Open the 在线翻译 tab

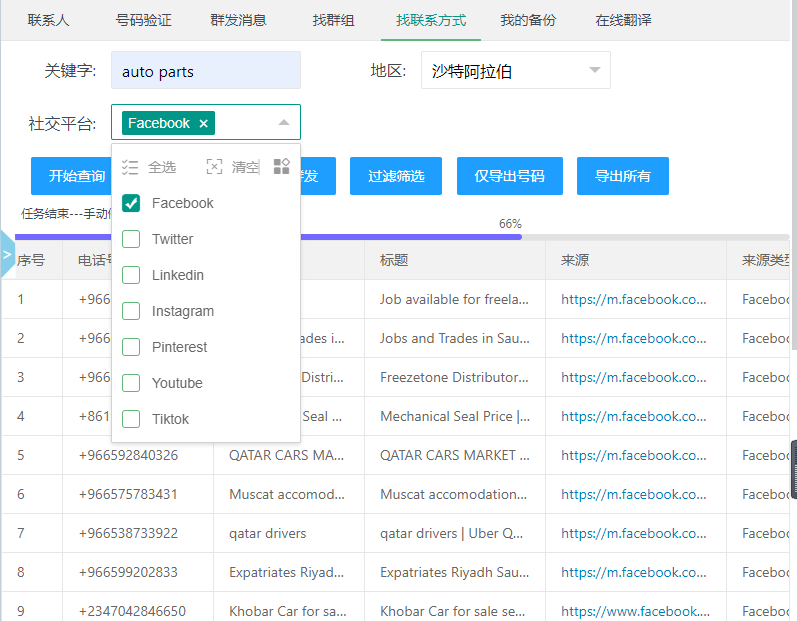coord(623,20)
